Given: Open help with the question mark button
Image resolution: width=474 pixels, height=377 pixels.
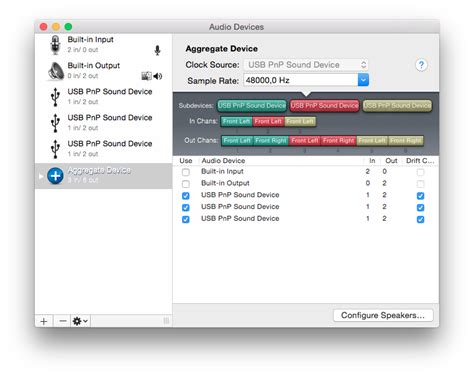Looking at the screenshot, I should [421, 65].
